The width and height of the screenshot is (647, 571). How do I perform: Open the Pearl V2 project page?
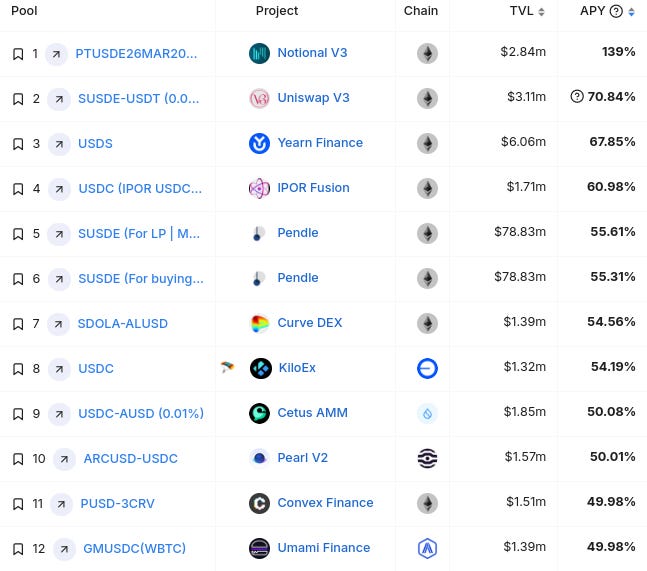pyautogui.click(x=302, y=458)
